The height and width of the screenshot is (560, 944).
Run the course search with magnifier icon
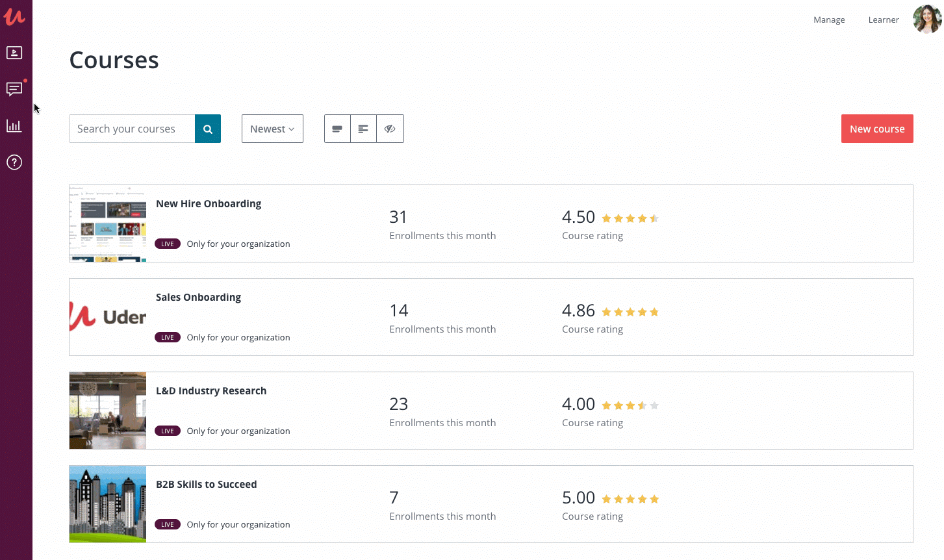tap(207, 129)
